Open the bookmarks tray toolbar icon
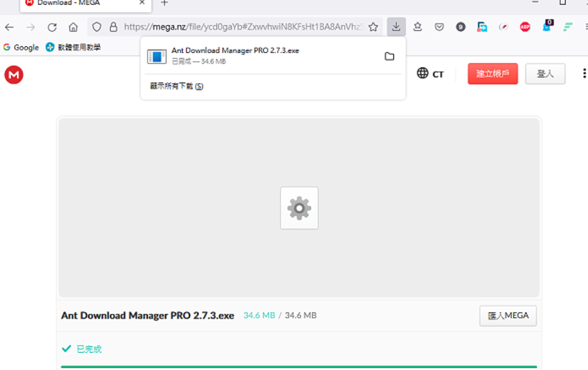The width and height of the screenshot is (588, 370). (x=418, y=26)
